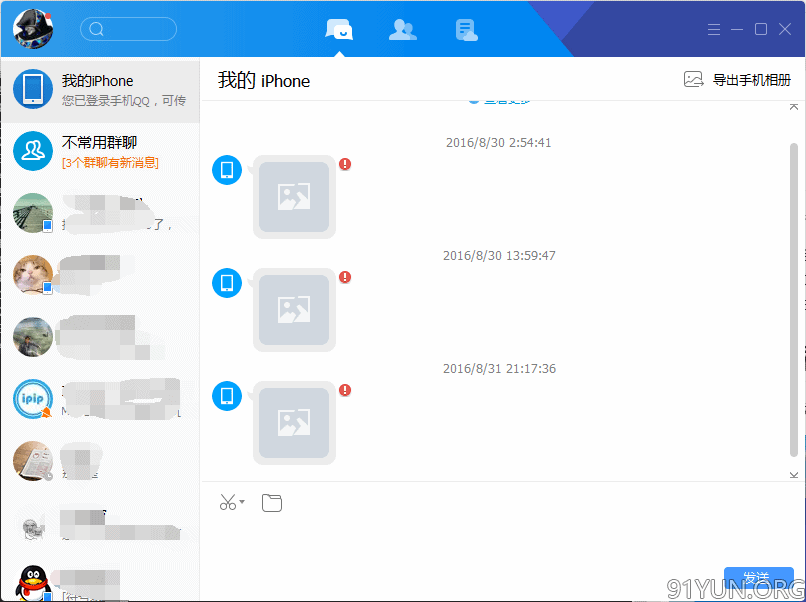Image resolution: width=806 pixels, height=602 pixels.
Task: Open the third top tab icon
Action: [x=466, y=29]
